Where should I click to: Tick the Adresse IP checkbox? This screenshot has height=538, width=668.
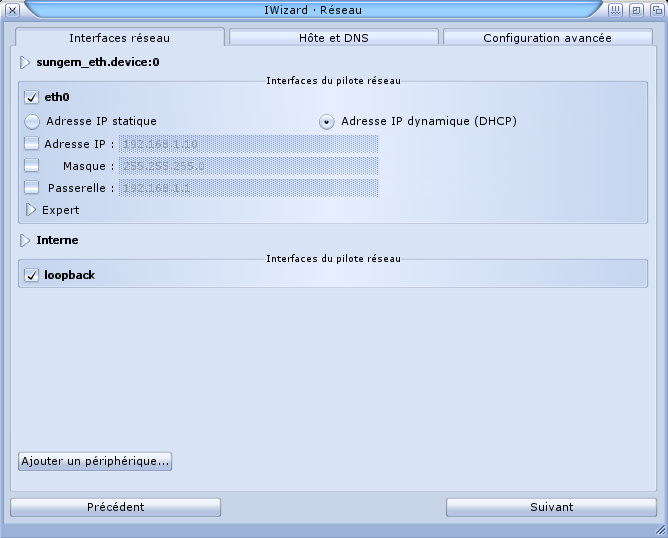click(x=32, y=143)
